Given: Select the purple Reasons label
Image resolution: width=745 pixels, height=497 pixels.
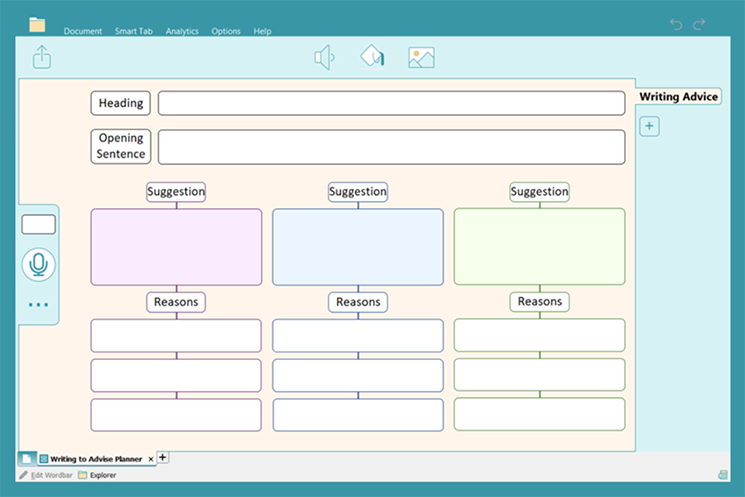Looking at the screenshot, I should (x=176, y=302).
